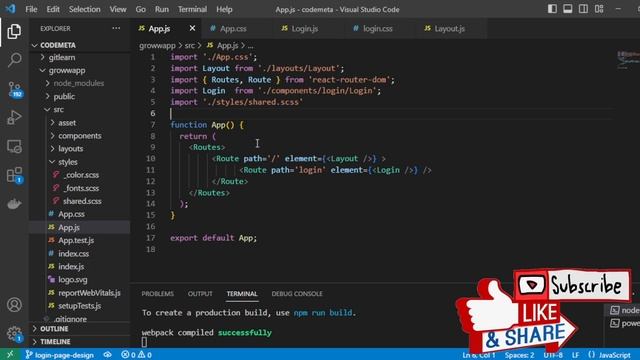Open the Search view

click(x=14, y=60)
